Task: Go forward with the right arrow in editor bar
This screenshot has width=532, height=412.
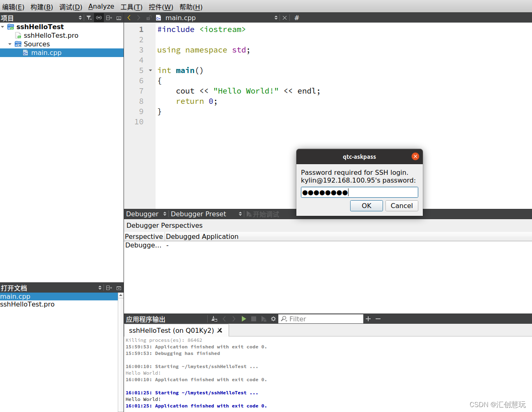Action: pyautogui.click(x=138, y=18)
